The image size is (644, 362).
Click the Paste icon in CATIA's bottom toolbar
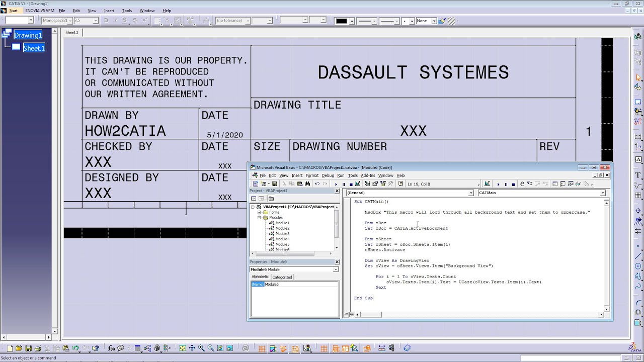tap(66, 348)
